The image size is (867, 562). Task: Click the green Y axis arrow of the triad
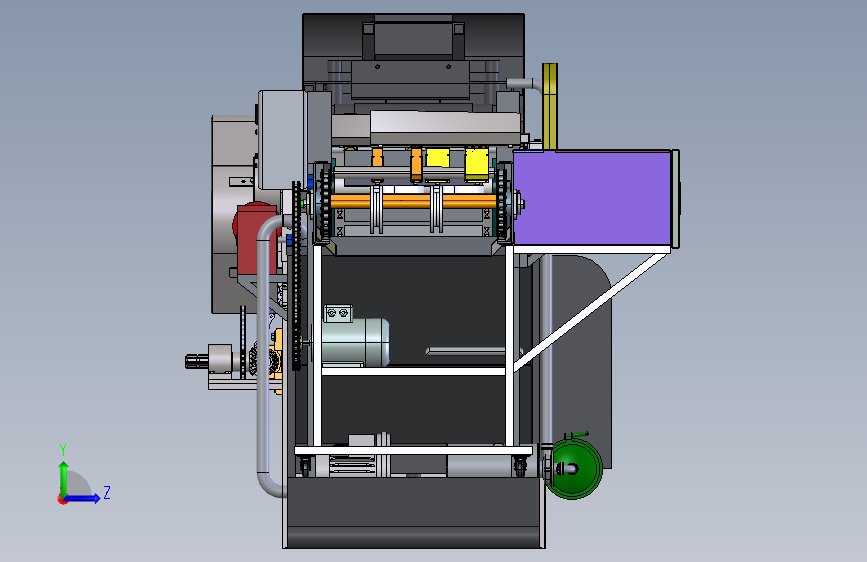tap(64, 476)
